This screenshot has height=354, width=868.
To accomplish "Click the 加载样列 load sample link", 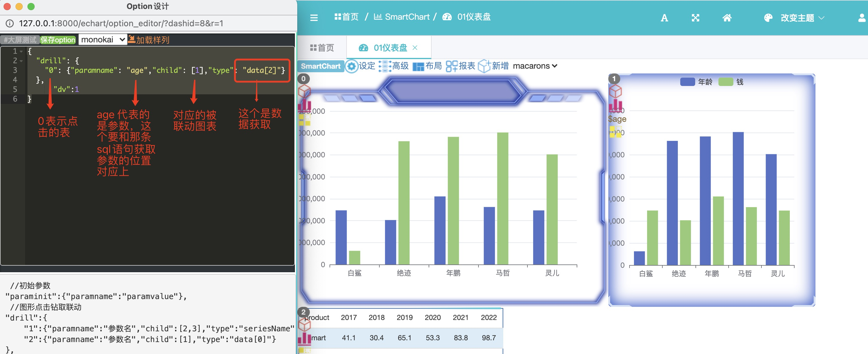I will [149, 40].
